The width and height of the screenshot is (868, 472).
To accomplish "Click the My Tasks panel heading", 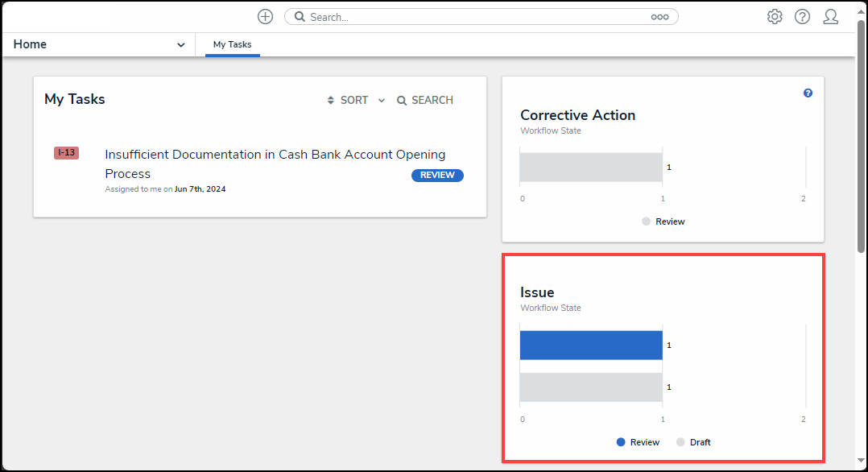I will coord(75,99).
